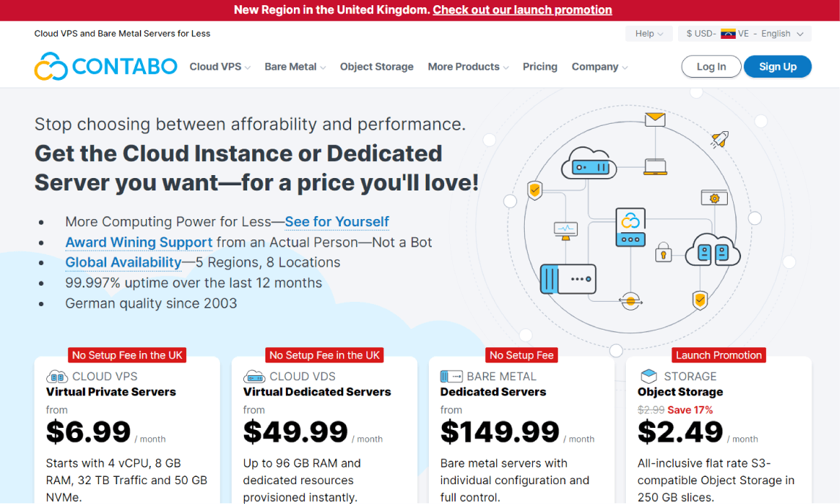Click the Bare Metal server icon
This screenshot has height=504, width=840.
(x=451, y=377)
